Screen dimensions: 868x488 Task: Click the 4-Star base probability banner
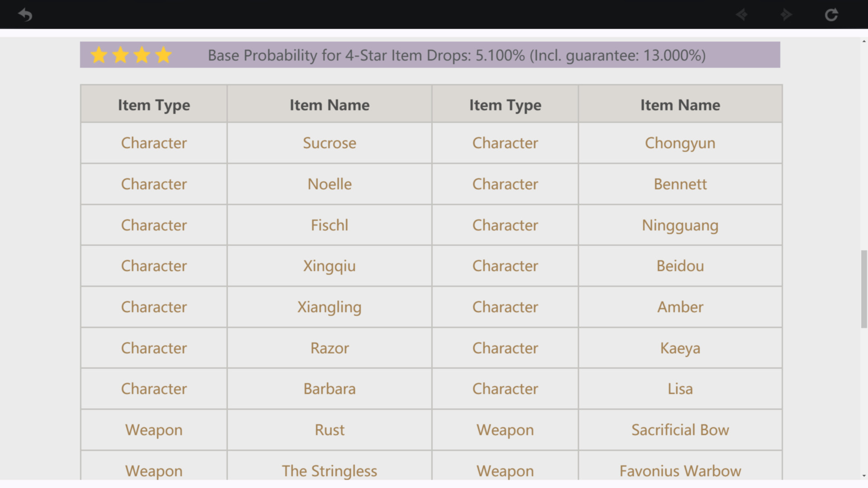coord(457,55)
